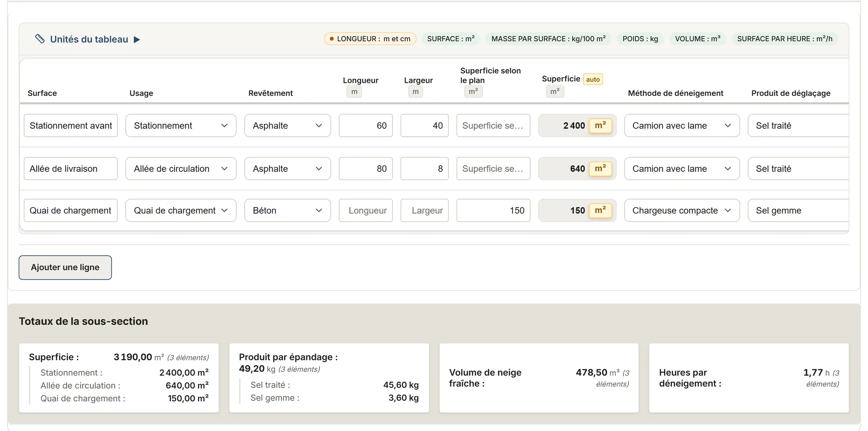
Task: Open the Chargeuse compacte method dropdown
Action: click(x=682, y=211)
